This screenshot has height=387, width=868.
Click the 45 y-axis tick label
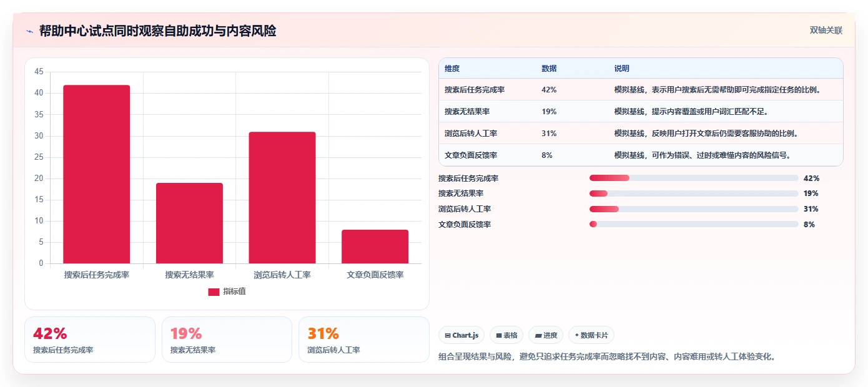[39, 72]
